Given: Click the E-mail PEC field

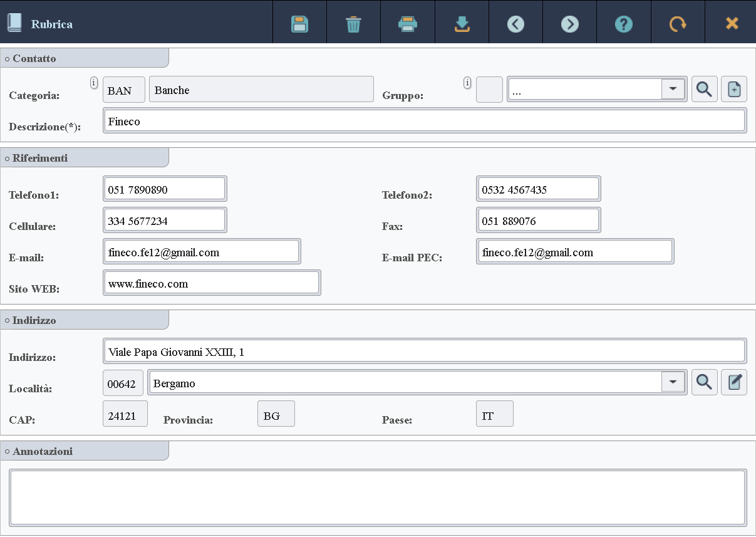Looking at the screenshot, I should tap(575, 251).
